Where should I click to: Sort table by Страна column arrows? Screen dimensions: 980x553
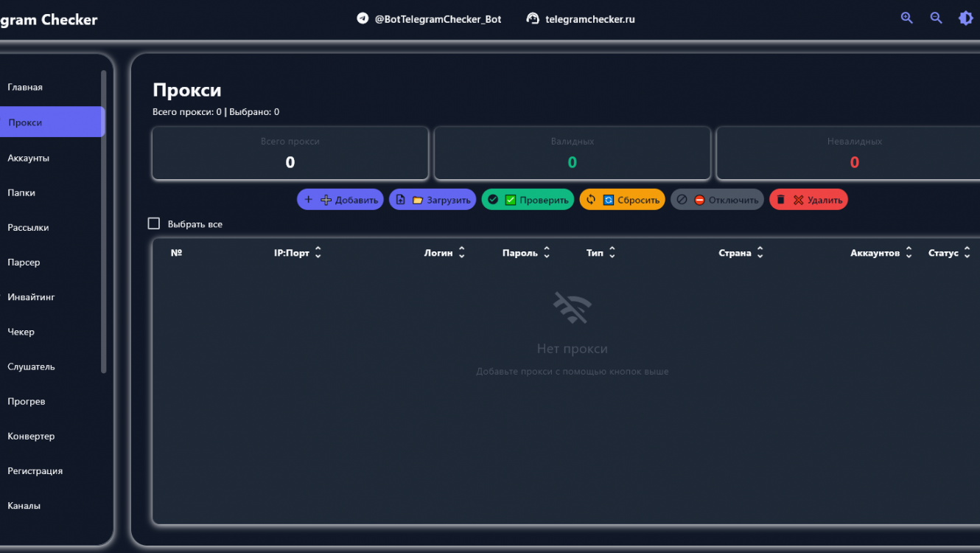click(760, 253)
